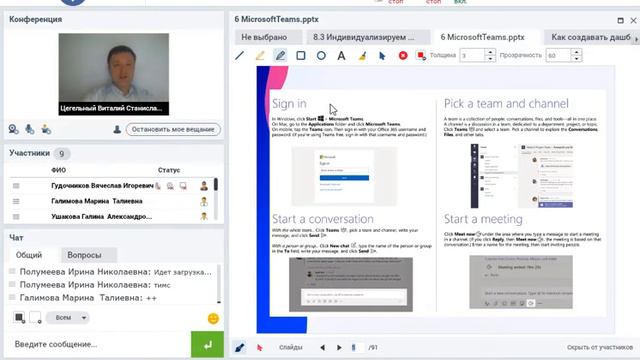Viewport: 640px width, 360px height.
Task: Decrease the Прозрачность transparency value
Action: point(576,59)
